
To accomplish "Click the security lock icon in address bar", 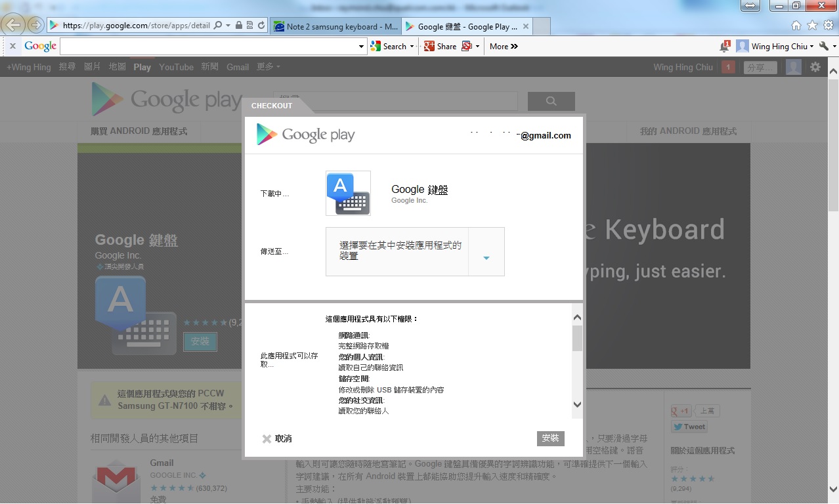I will click(238, 26).
